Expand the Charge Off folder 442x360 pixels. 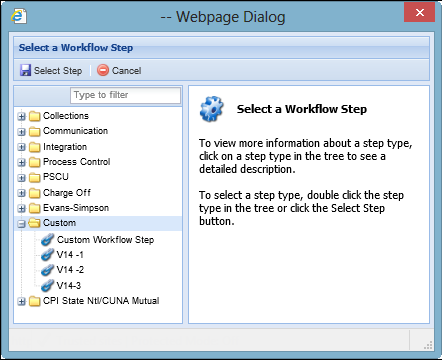pos(22,193)
